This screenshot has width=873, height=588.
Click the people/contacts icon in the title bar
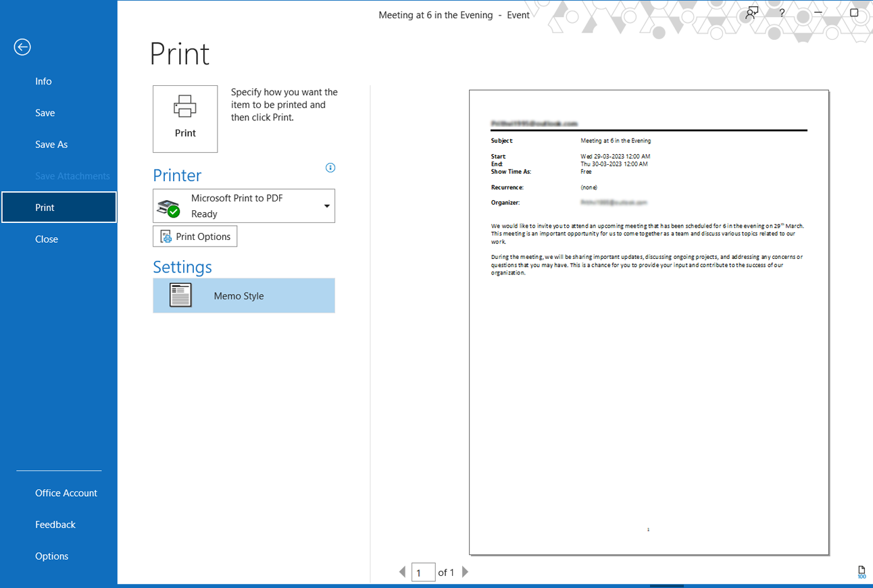click(751, 12)
